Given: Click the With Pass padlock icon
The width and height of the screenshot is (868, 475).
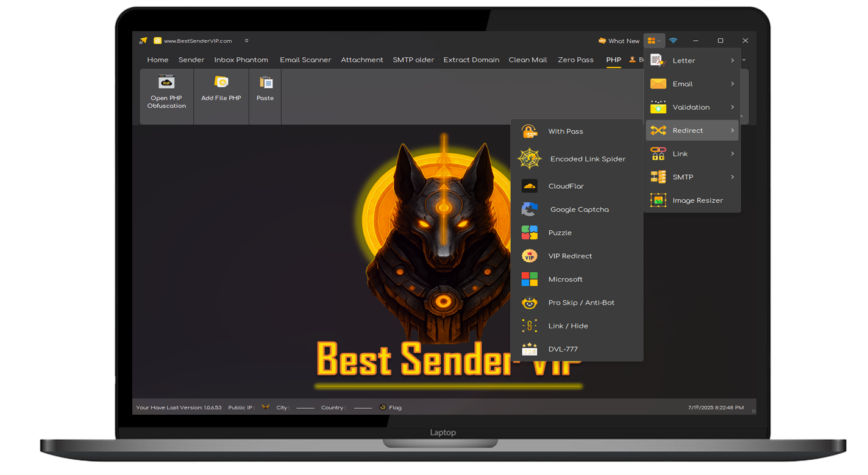Looking at the screenshot, I should pyautogui.click(x=529, y=132).
